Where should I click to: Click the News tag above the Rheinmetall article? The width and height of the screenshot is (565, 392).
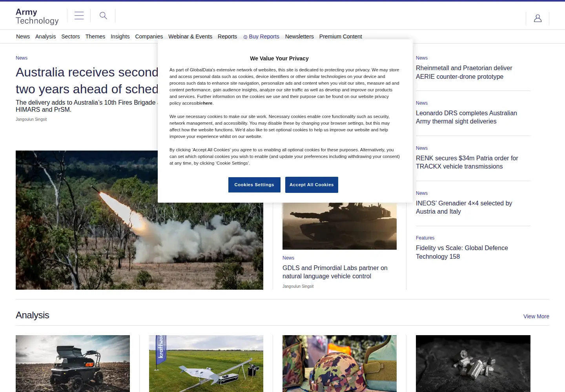(x=422, y=58)
